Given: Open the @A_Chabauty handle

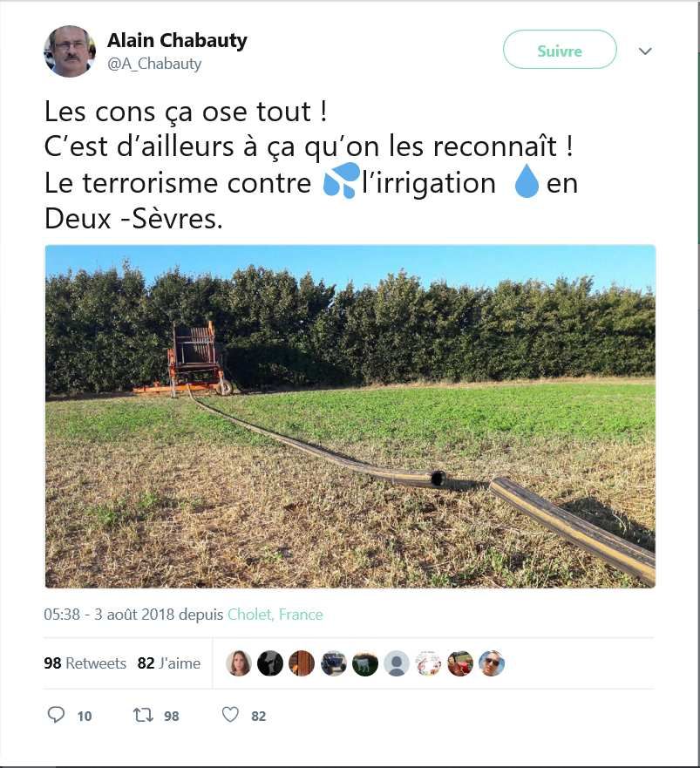Looking at the screenshot, I should click(154, 65).
